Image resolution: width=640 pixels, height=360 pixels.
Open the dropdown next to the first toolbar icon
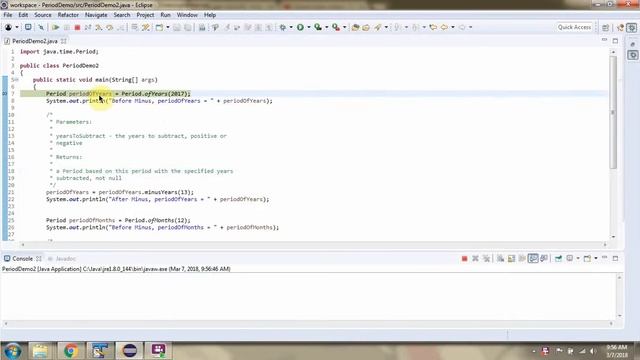(x=17, y=27)
